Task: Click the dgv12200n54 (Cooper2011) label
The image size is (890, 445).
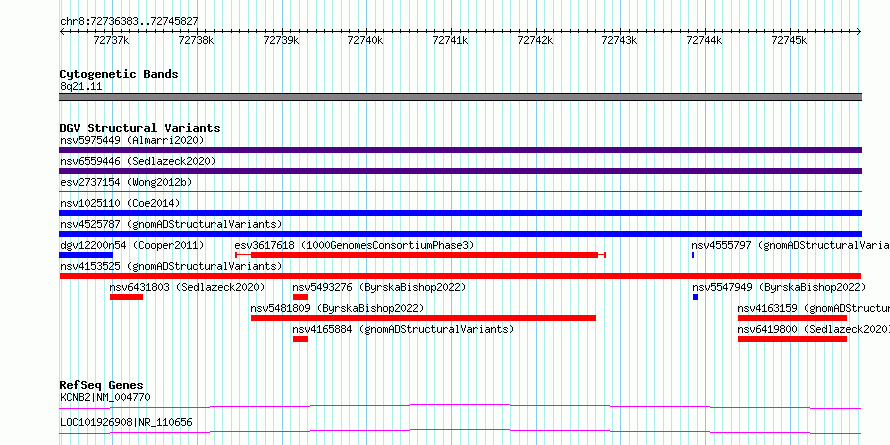Action: click(x=132, y=245)
